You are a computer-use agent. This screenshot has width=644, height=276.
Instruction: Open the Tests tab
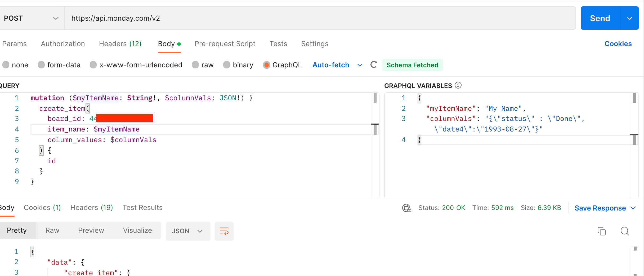pos(278,44)
